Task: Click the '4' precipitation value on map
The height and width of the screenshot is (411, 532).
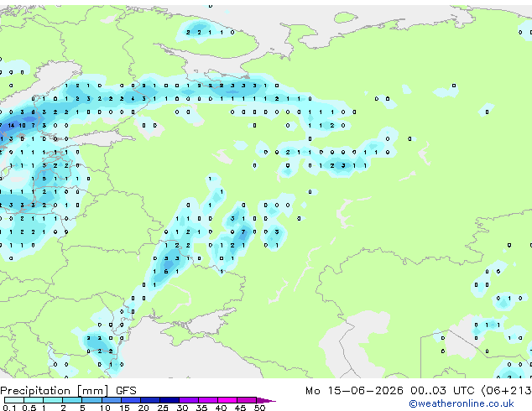Action: pyautogui.click(x=133, y=99)
